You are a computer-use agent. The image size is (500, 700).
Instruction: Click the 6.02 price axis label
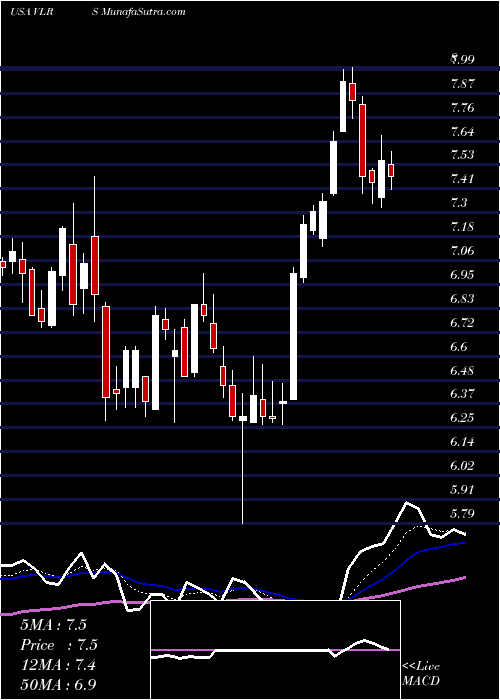tap(462, 466)
